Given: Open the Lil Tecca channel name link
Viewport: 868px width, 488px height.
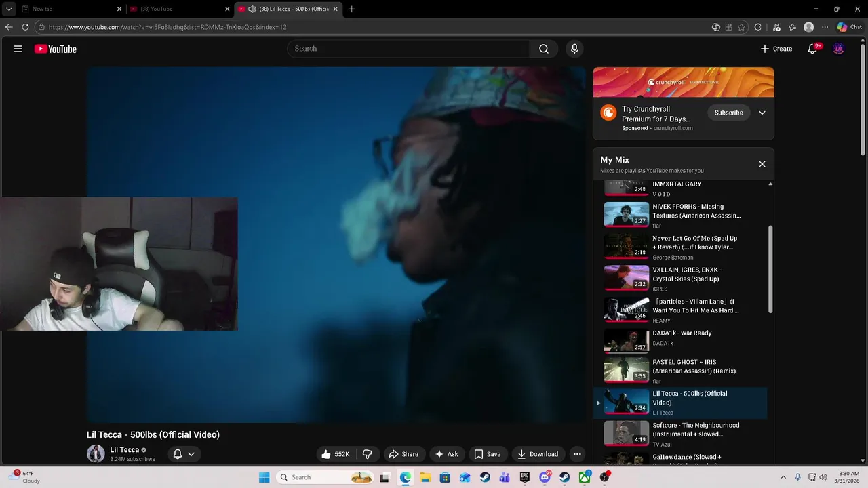Looking at the screenshot, I should (124, 450).
